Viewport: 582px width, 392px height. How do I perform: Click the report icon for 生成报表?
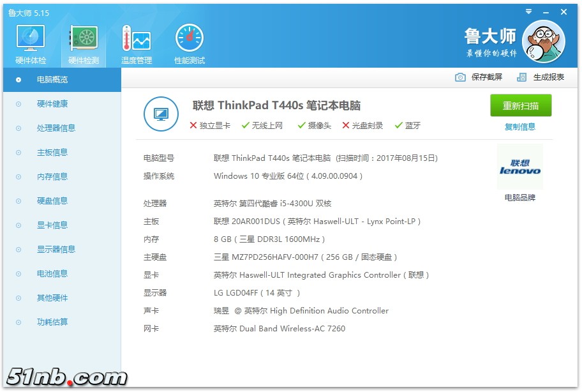pyautogui.click(x=521, y=77)
